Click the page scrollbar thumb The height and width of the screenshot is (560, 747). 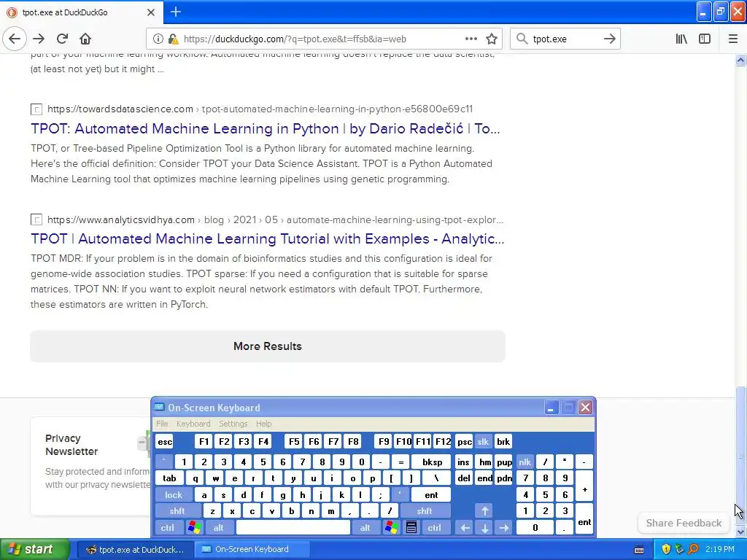[740, 455]
